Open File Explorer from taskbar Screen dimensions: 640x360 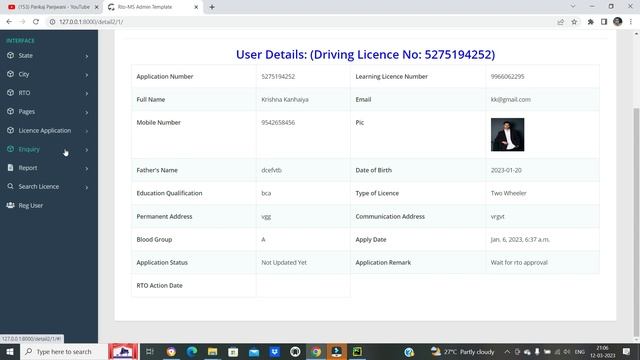coord(212,351)
